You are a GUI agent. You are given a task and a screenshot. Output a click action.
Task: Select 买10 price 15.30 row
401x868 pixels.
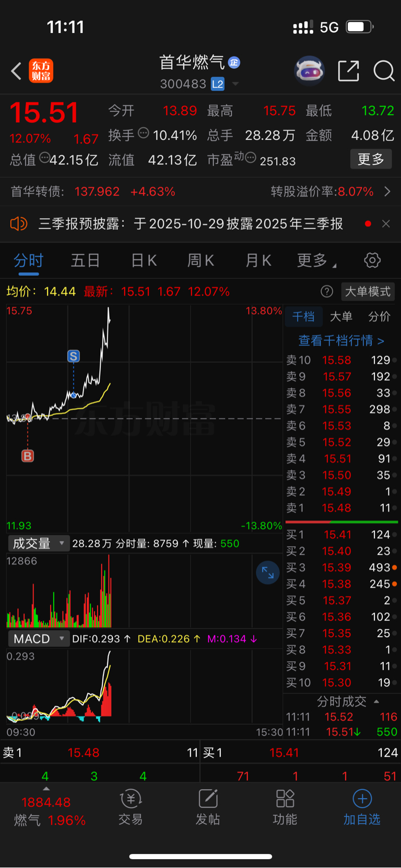[342, 683]
